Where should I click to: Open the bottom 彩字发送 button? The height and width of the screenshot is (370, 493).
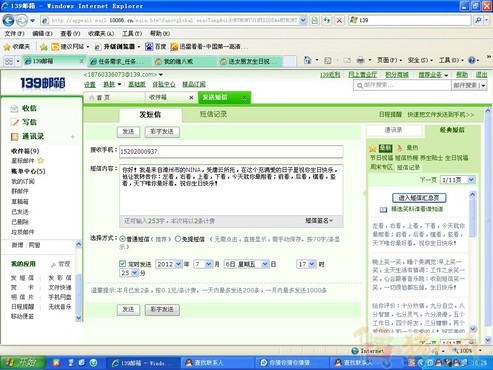(162, 310)
